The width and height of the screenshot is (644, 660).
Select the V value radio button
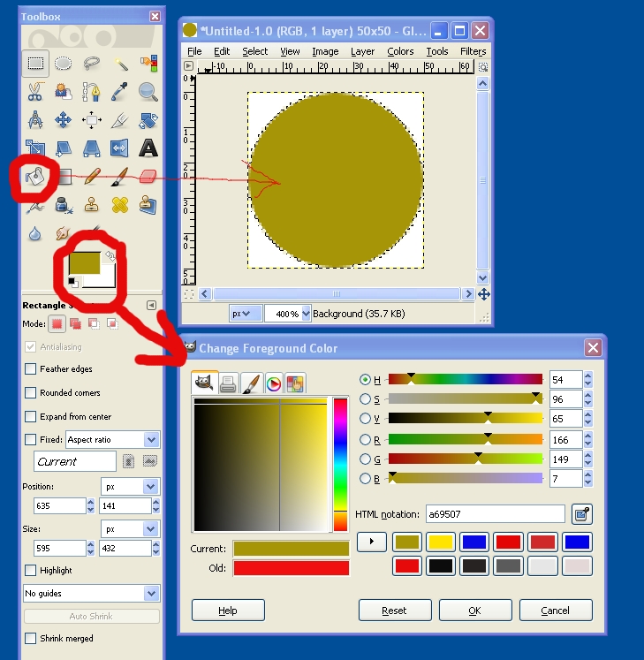coord(365,419)
